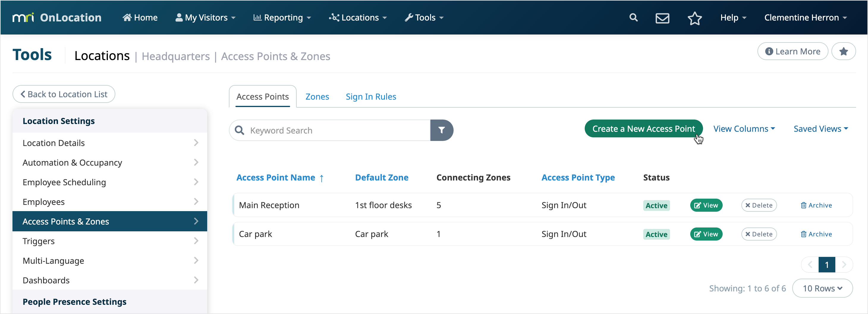The height and width of the screenshot is (314, 868).
Task: Open Multi-Language settings
Action: 110,260
